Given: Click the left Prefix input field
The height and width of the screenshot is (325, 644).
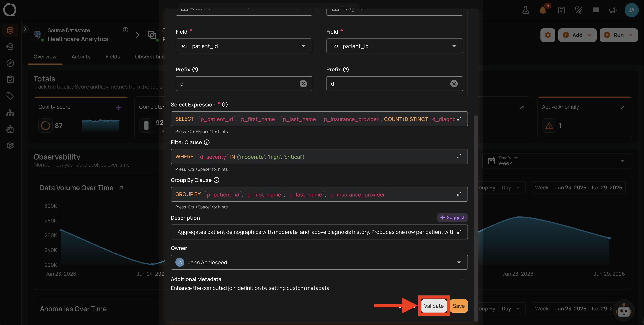Looking at the screenshot, I should (244, 84).
